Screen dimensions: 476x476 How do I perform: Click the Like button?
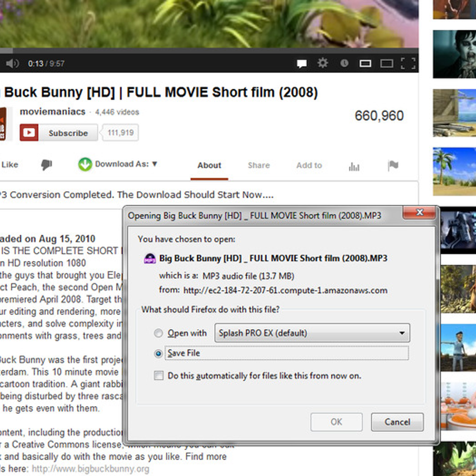(10, 165)
